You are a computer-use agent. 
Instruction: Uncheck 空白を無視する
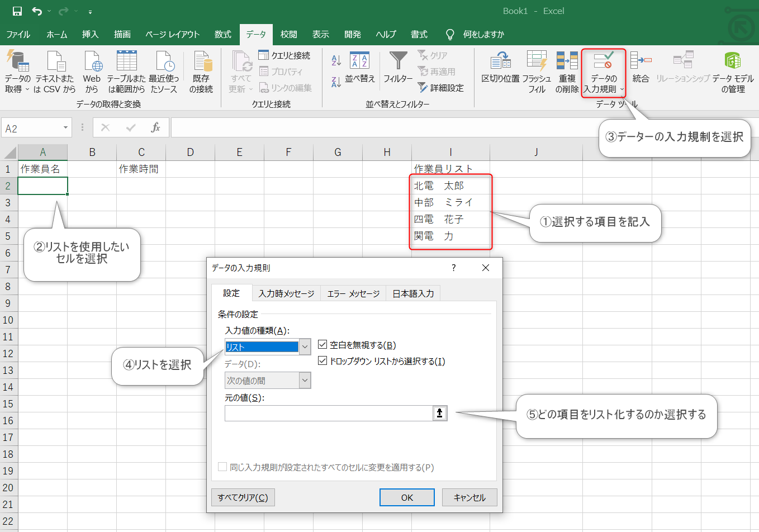coord(322,344)
